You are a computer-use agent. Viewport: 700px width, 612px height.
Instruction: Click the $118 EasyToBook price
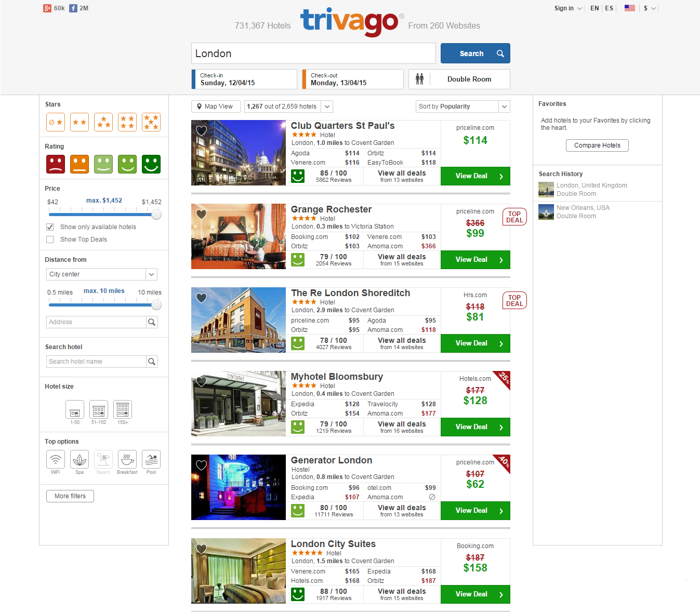point(429,163)
